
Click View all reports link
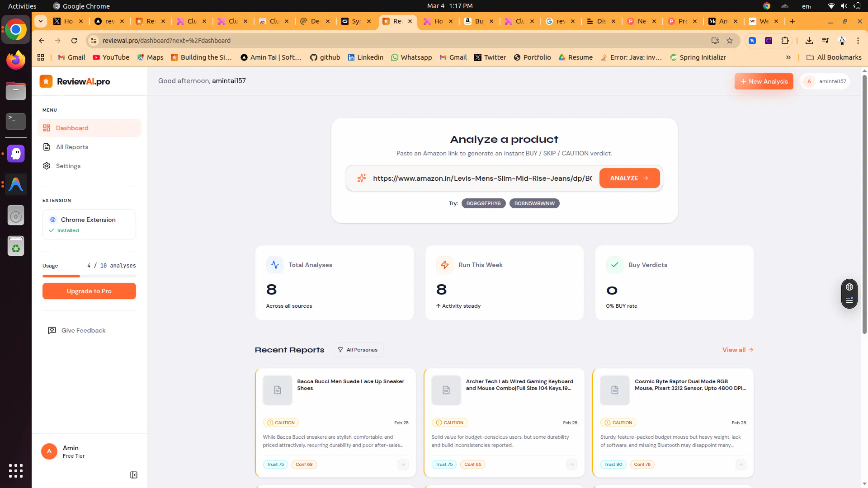738,350
